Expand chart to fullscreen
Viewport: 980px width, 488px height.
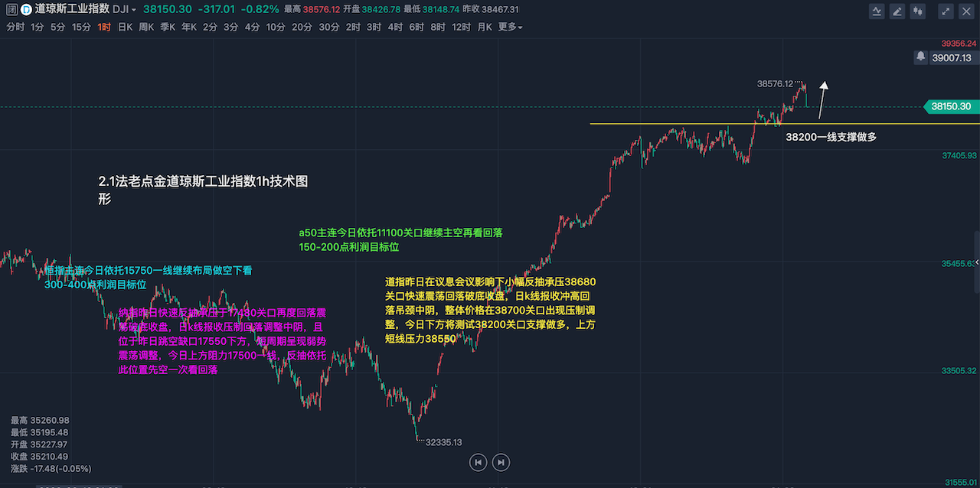[x=947, y=11]
